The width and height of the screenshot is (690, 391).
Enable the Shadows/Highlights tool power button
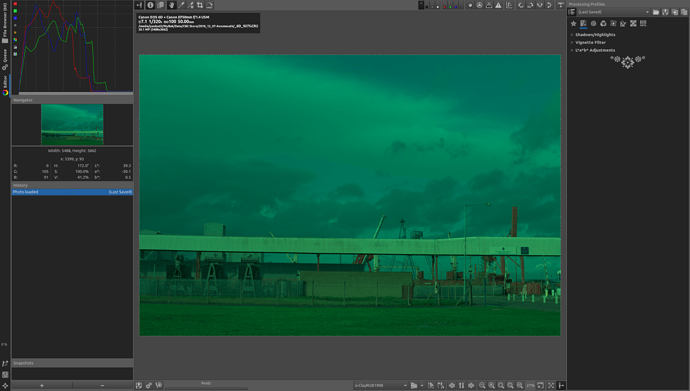pos(572,35)
